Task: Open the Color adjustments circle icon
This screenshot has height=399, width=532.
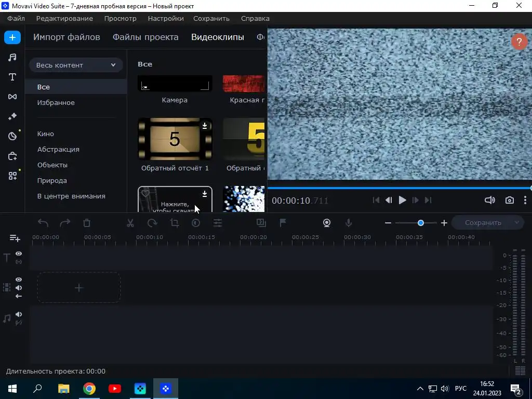Action: coord(196,223)
